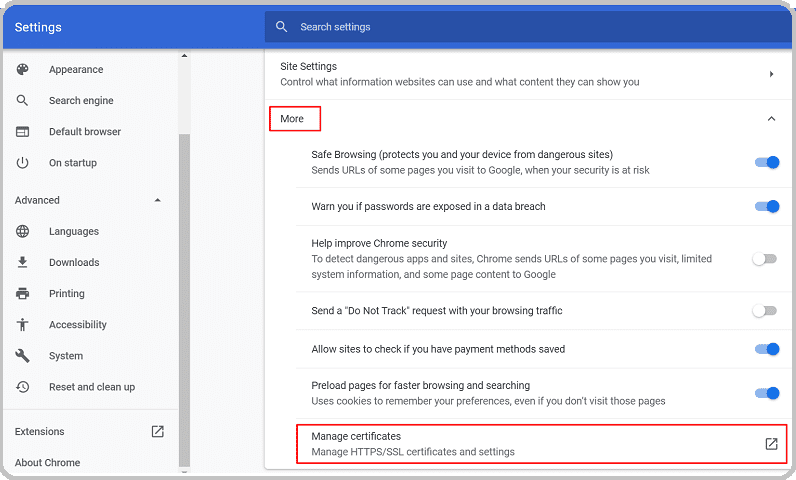Image resolution: width=796 pixels, height=480 pixels.
Task: Click 'Control what information websites can use' text
Action: pyautogui.click(x=459, y=82)
